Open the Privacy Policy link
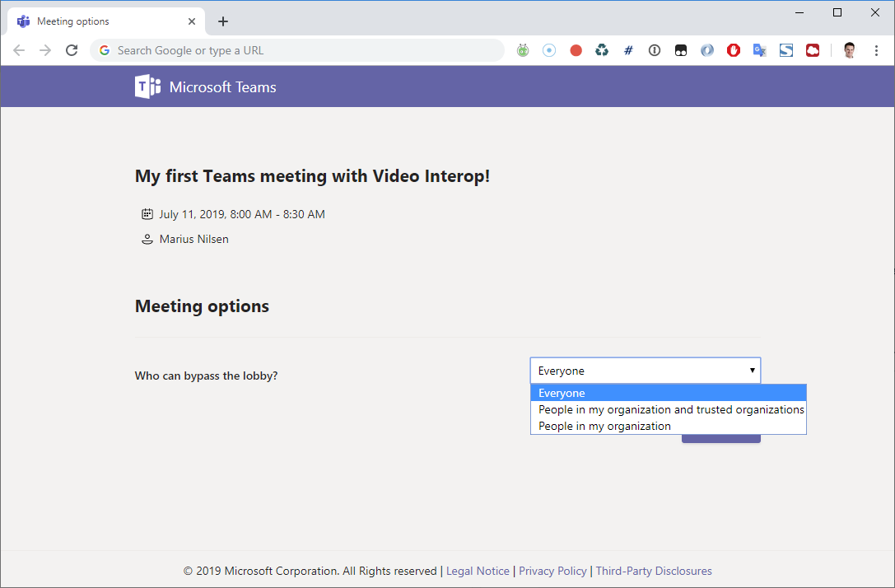895x588 pixels. (552, 571)
